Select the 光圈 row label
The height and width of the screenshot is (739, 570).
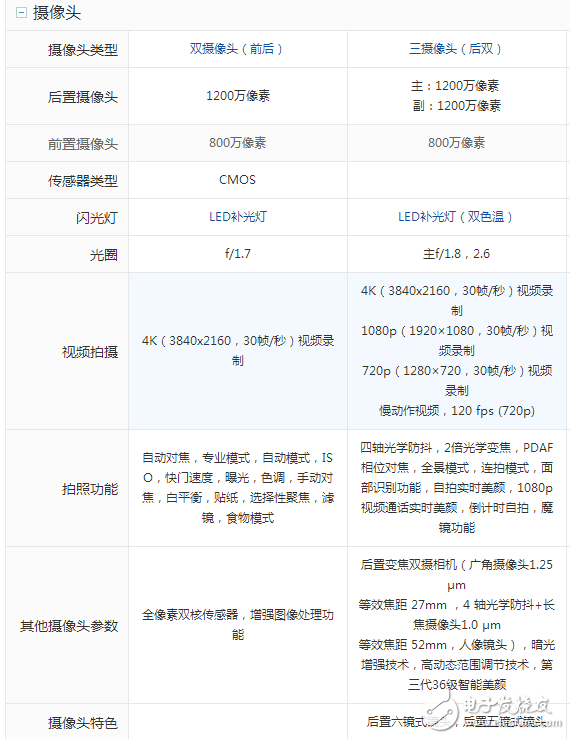coord(104,255)
